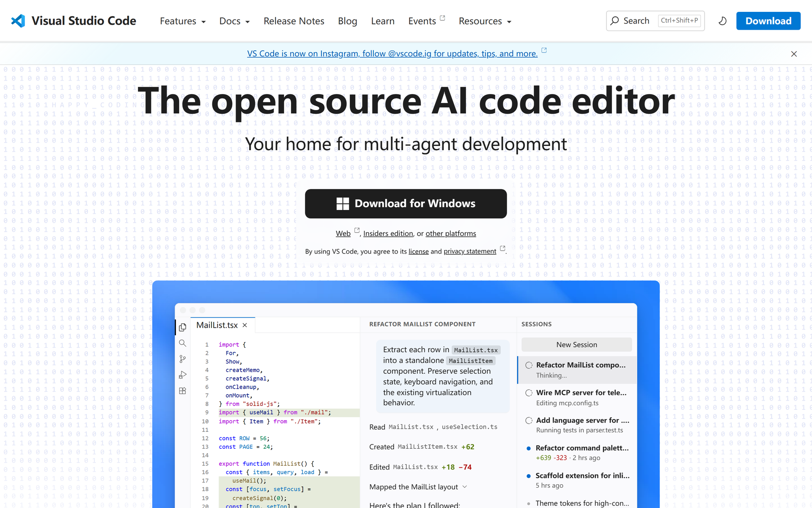
Task: Dismiss the Instagram announcement banner
Action: tap(794, 54)
